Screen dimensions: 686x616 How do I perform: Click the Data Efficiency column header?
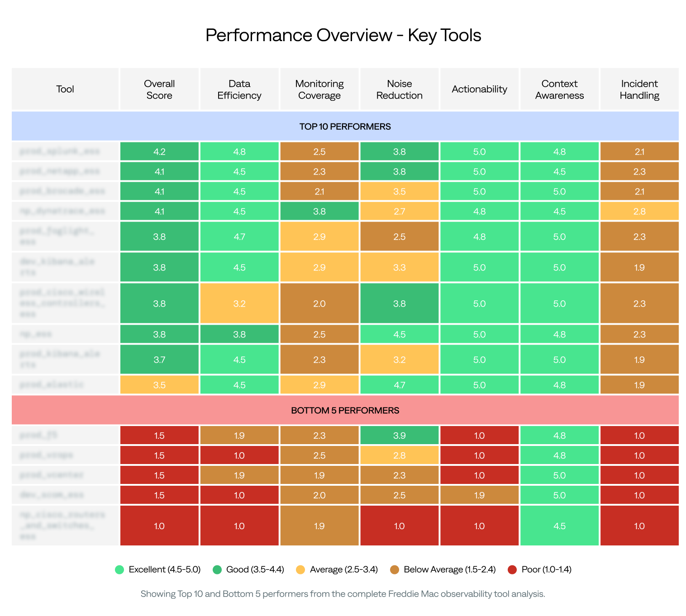tap(239, 89)
